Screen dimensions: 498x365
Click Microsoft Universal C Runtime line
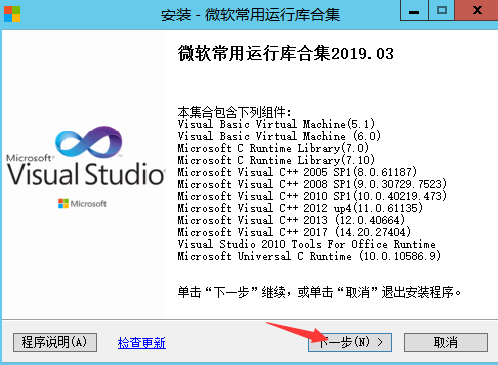coord(309,256)
